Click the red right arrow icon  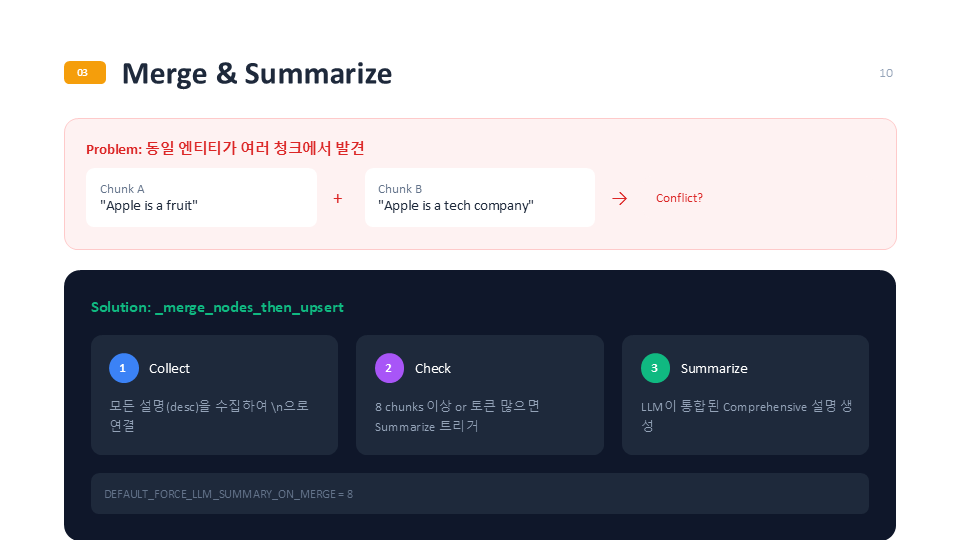(619, 198)
